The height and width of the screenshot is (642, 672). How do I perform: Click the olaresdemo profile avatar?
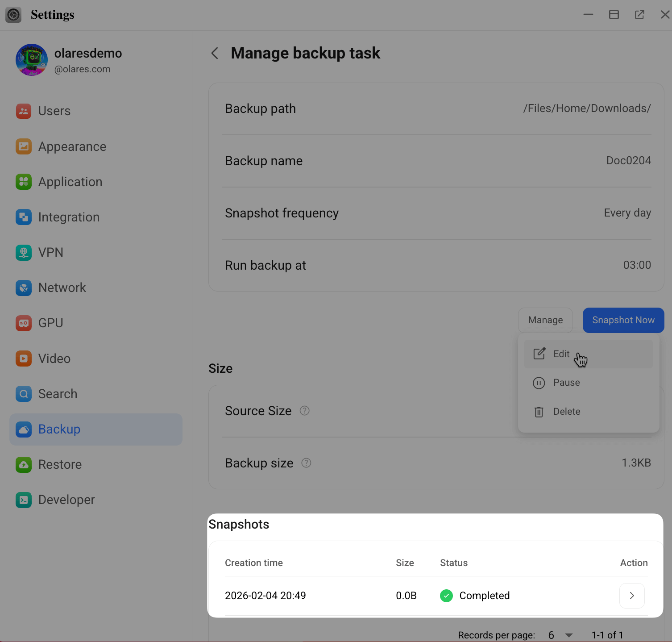pos(32,60)
